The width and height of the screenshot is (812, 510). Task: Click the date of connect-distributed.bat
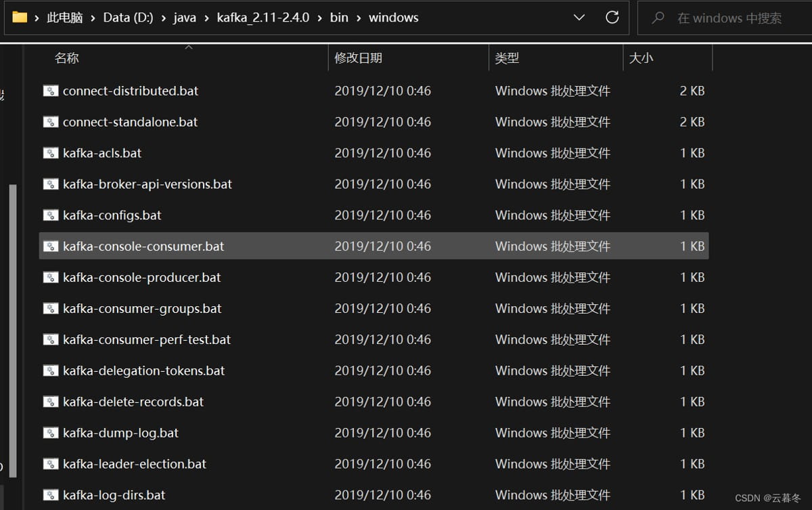[383, 91]
